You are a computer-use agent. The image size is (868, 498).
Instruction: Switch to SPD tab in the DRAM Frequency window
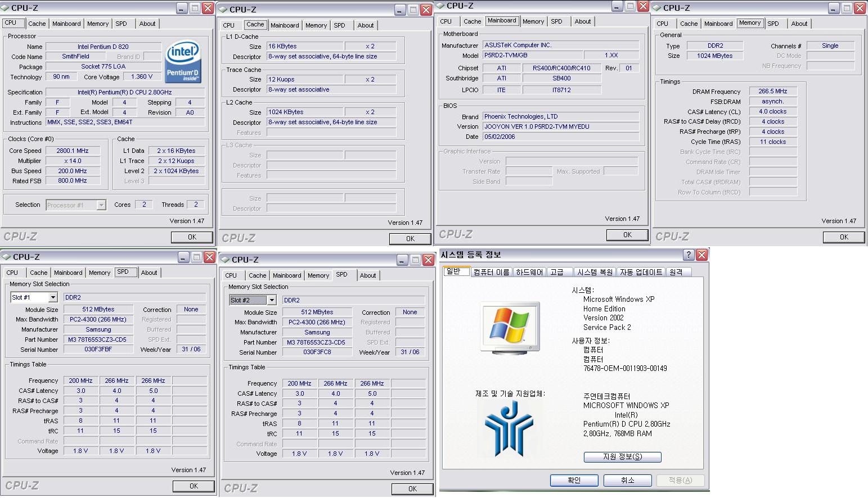pos(773,24)
